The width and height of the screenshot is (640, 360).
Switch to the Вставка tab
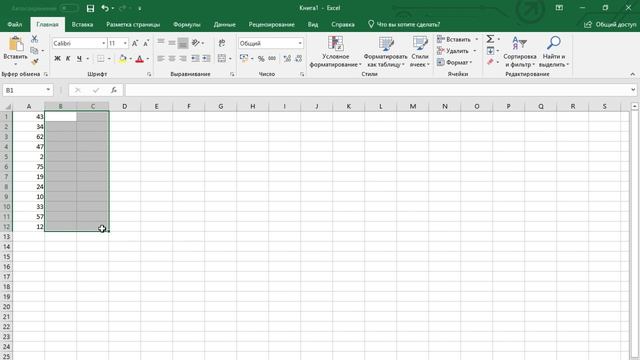tap(82, 24)
